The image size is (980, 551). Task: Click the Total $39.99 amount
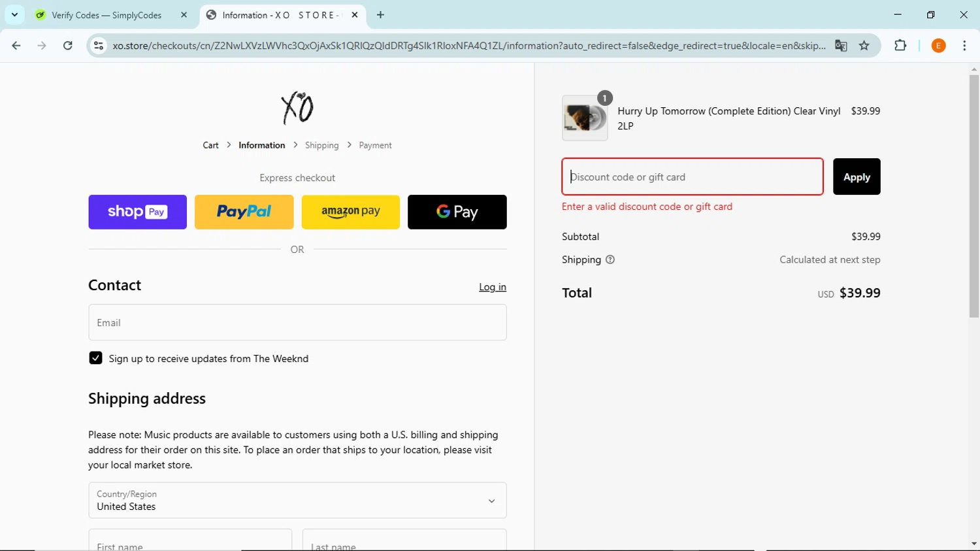coord(860,293)
